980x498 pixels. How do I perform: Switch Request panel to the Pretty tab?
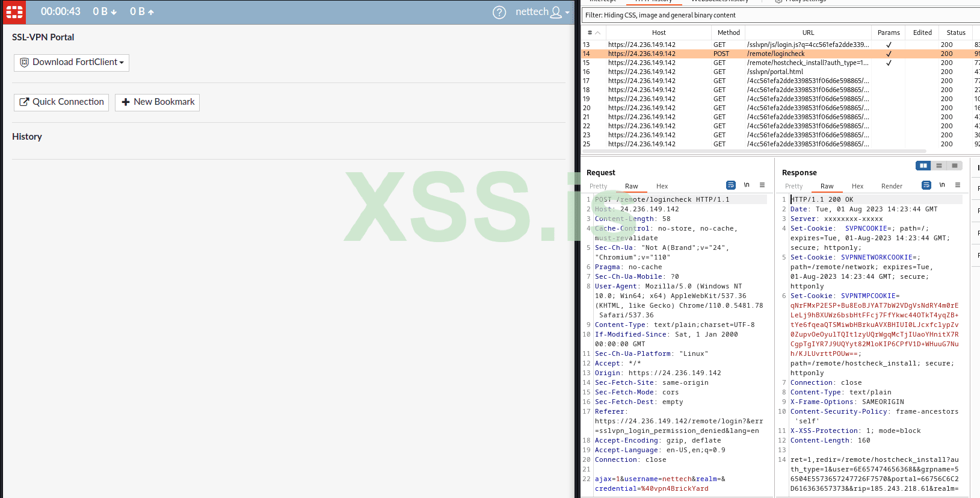[598, 187]
